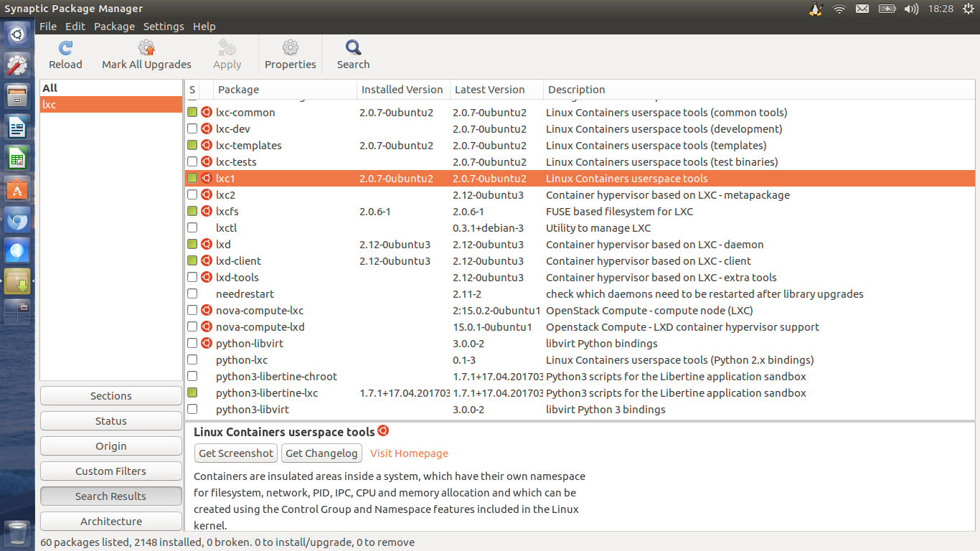Open the Edit menu
This screenshot has height=551, width=980.
(x=75, y=26)
